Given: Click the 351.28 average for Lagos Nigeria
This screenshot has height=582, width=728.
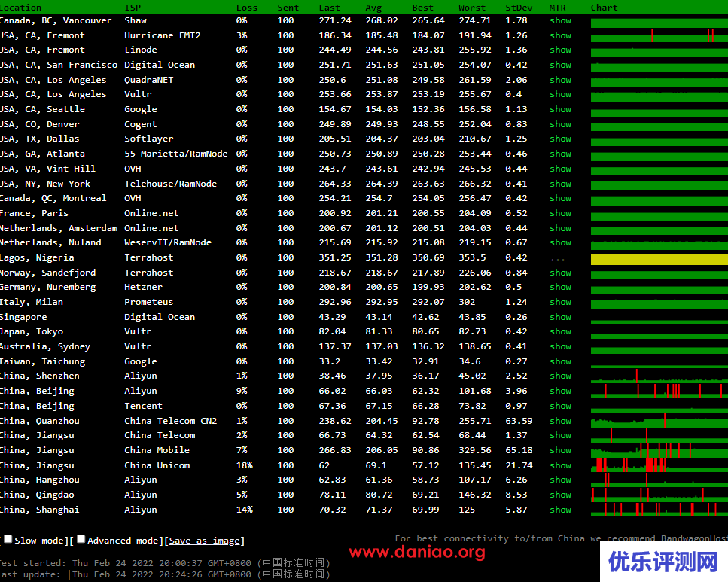Looking at the screenshot, I should (382, 257).
